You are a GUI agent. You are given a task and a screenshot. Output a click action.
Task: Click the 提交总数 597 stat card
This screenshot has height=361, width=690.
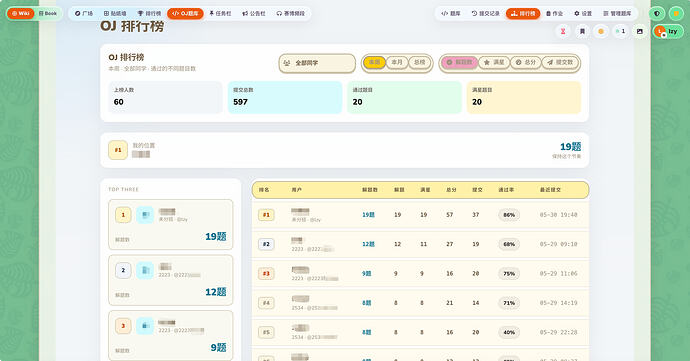tap(285, 97)
